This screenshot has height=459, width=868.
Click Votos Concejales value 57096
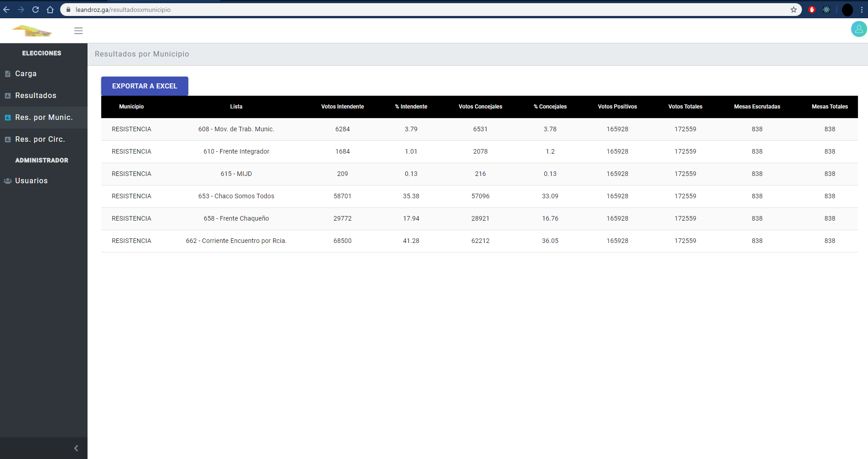tap(480, 196)
